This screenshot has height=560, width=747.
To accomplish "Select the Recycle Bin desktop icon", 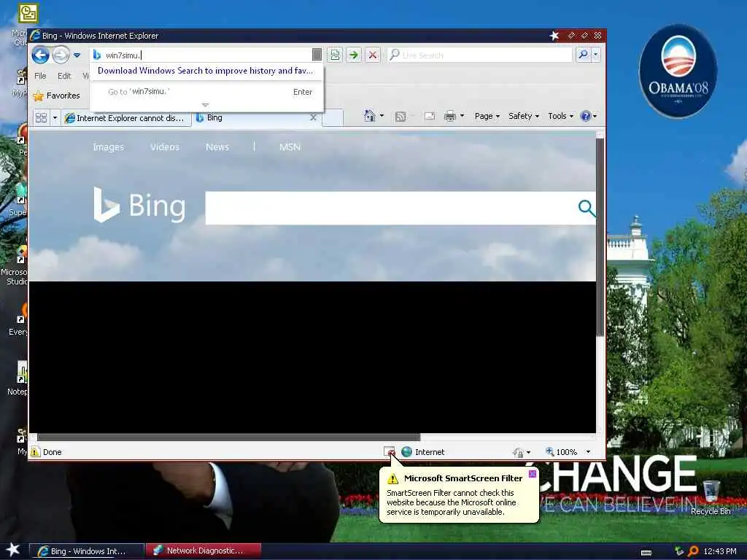I will coord(711,497).
